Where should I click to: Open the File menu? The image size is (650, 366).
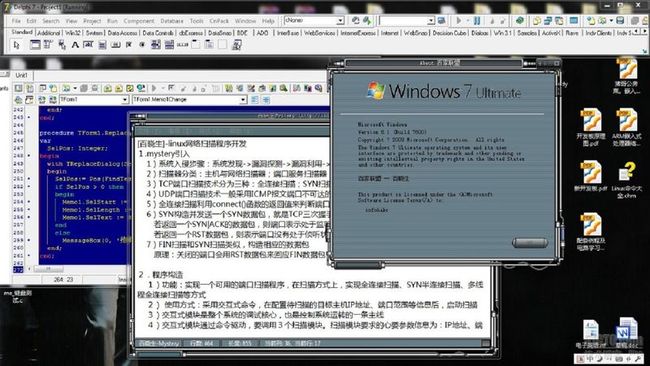tap(16, 21)
